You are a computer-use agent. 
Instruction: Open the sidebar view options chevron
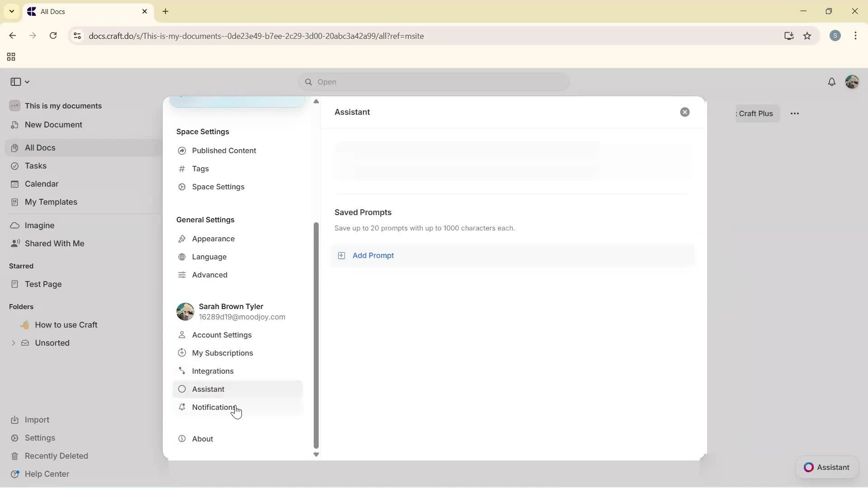pos(26,82)
